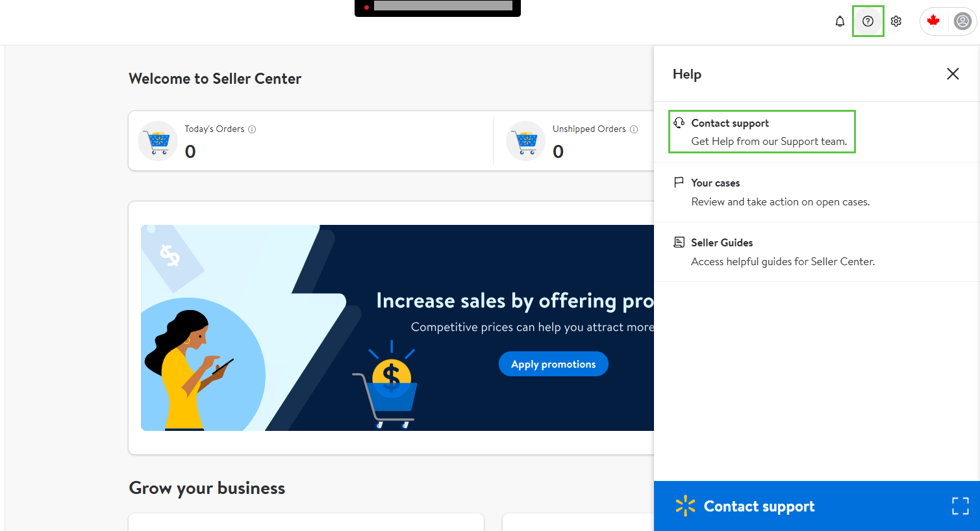Click the info icon beside Today's Orders
980x531 pixels.
tap(252, 129)
